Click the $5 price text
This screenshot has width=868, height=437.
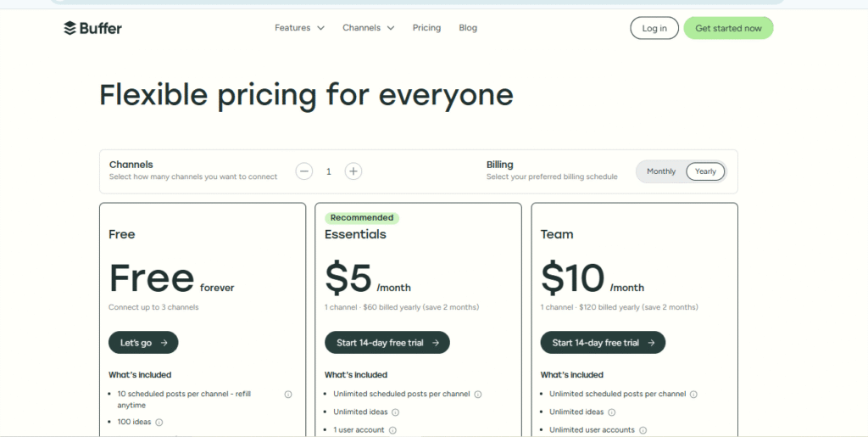pos(348,277)
